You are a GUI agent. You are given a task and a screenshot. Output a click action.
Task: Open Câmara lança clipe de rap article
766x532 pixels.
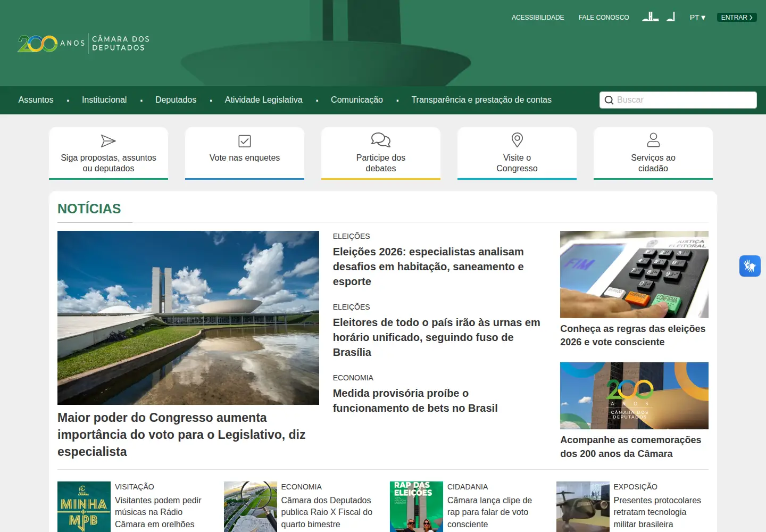489,512
